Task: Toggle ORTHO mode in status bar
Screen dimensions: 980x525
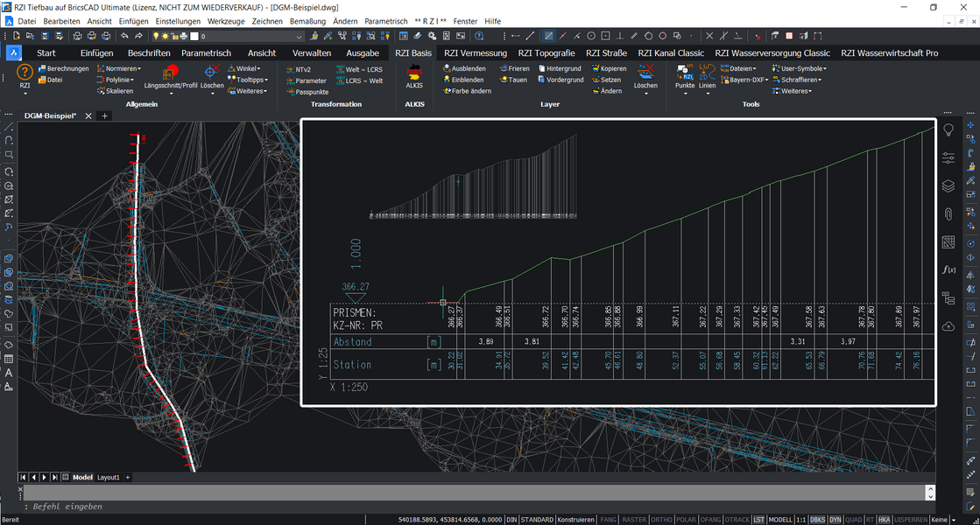Action: tap(661, 520)
